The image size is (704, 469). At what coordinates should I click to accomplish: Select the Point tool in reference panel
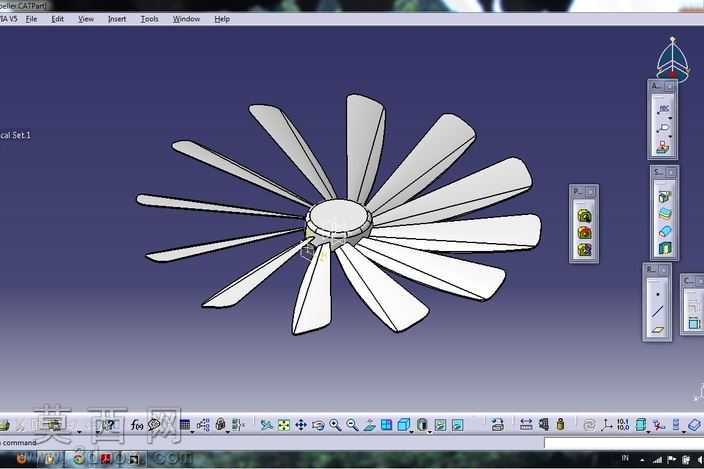pos(658,294)
